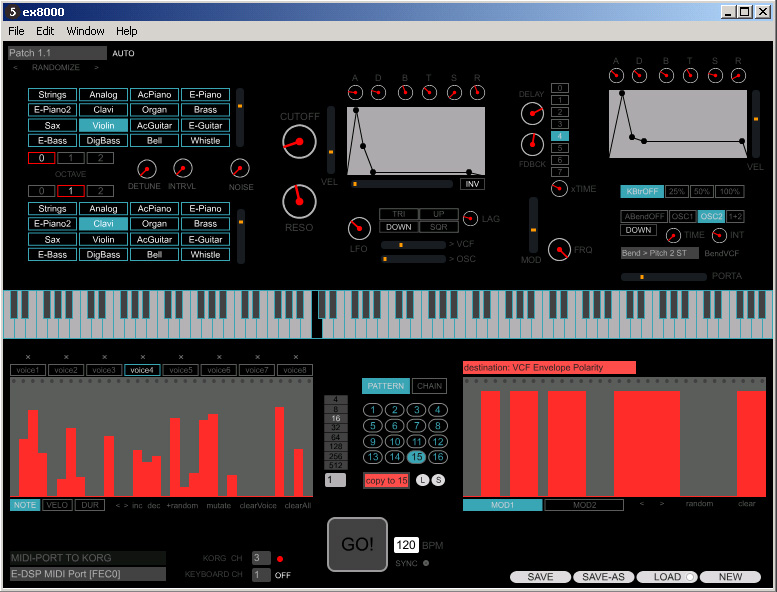777x592 pixels.
Task: Click the amp envelope R knob
Action: (738, 76)
